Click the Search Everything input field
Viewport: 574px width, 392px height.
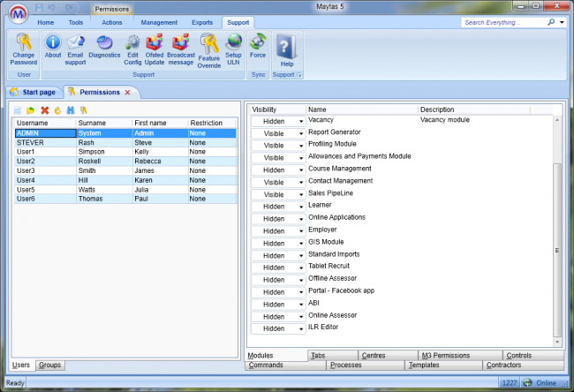click(507, 22)
